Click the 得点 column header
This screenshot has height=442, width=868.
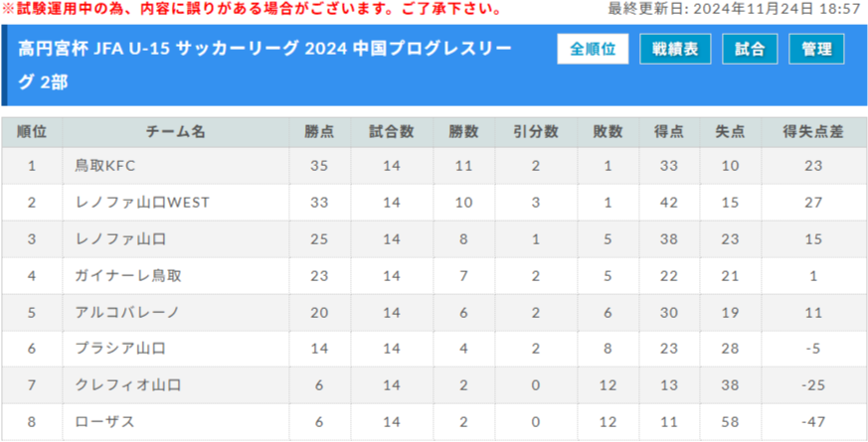669,132
